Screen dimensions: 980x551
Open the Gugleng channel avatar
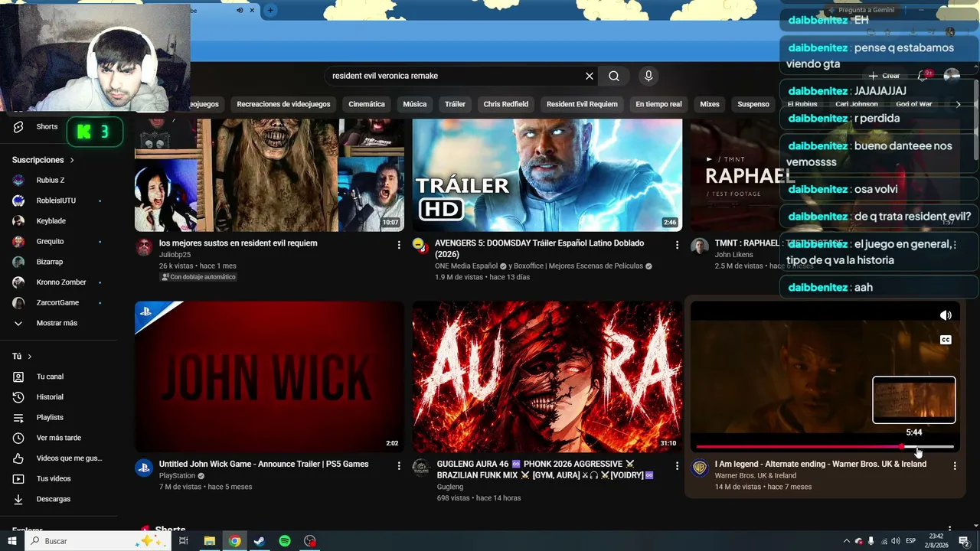click(x=421, y=468)
